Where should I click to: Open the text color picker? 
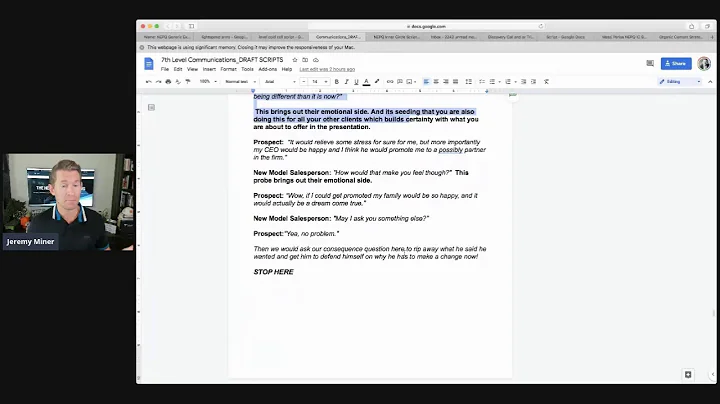click(x=366, y=82)
